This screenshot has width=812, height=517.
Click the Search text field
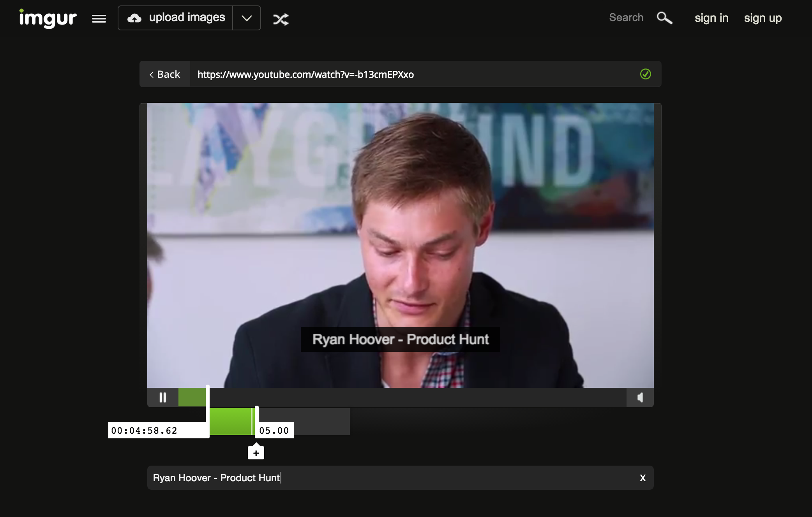(626, 18)
